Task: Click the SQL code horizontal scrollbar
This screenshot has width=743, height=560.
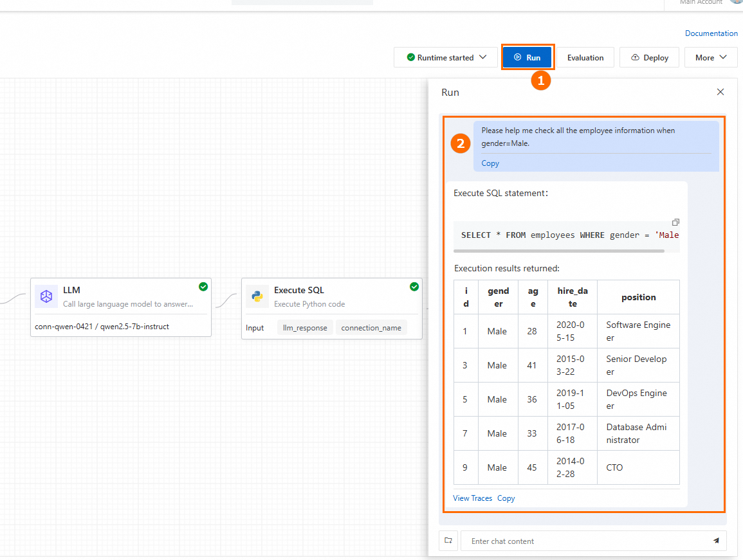Action: 558,251
